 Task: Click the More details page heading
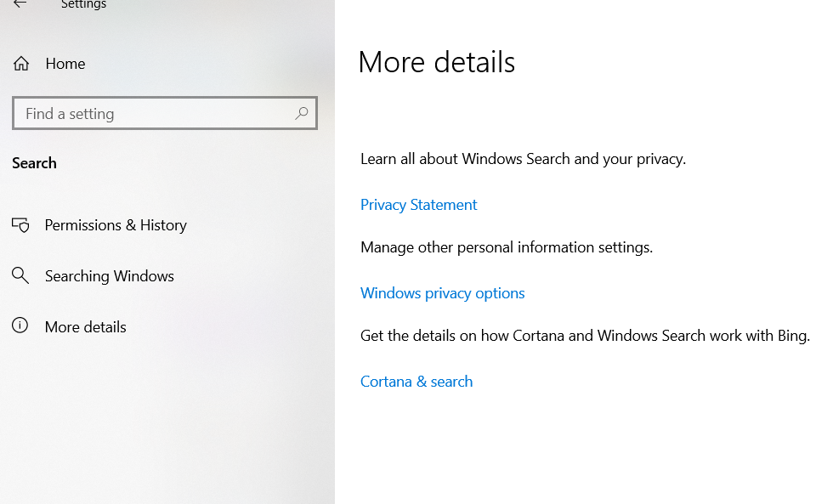pos(437,62)
